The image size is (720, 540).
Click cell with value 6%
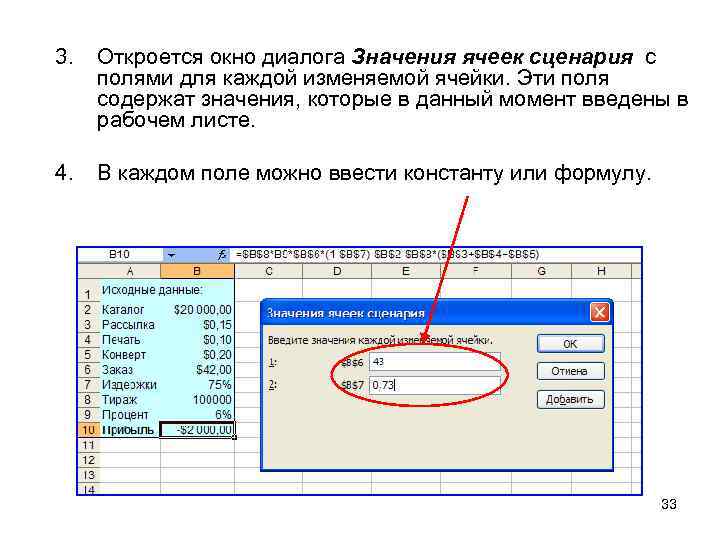[197, 415]
